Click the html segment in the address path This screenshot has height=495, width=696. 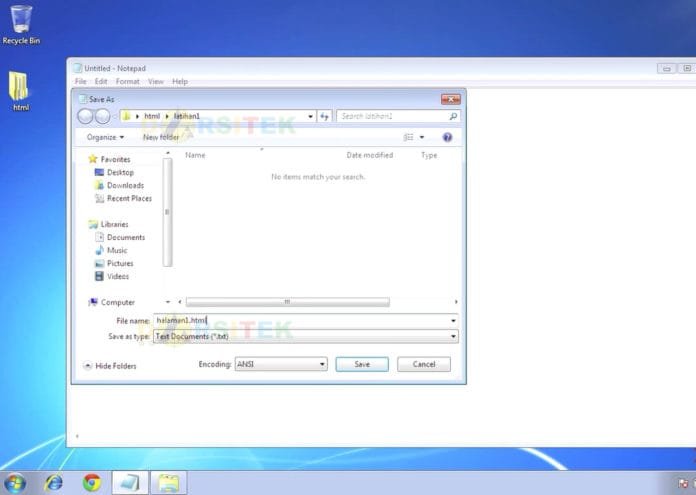pos(152,116)
